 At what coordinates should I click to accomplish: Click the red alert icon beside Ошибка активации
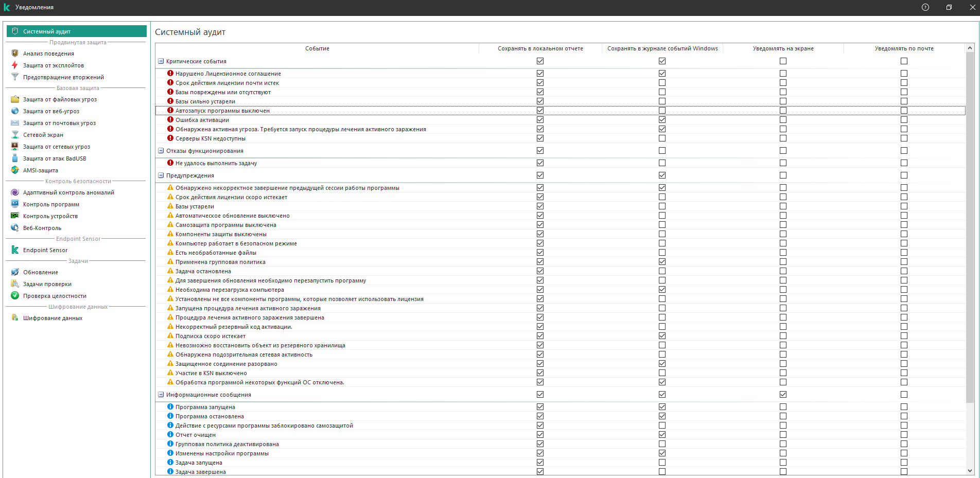[170, 120]
